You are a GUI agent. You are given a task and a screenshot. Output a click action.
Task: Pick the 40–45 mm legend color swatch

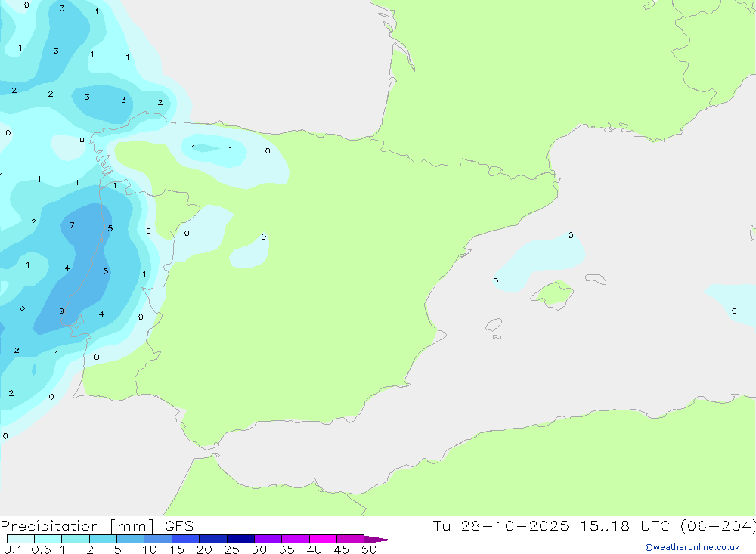[x=323, y=539]
